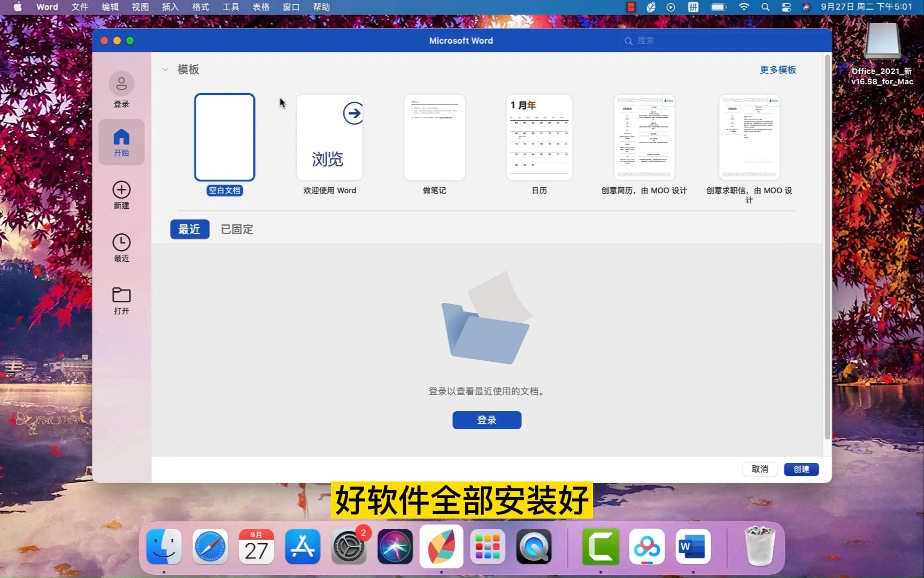Open the 帮助 help menu
Image resolution: width=924 pixels, height=578 pixels.
[321, 7]
